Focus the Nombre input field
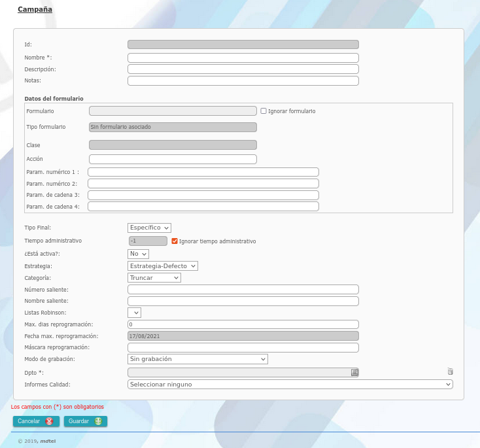 pos(243,58)
